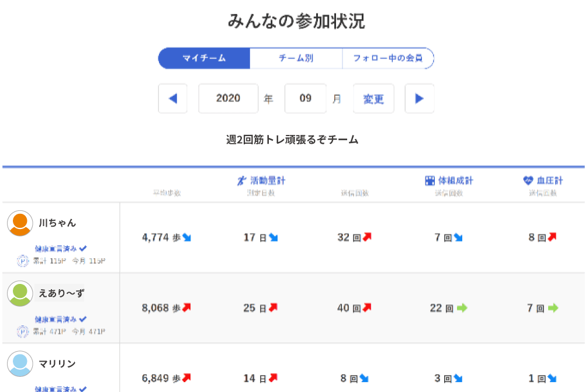Click the 体組成計 column heading
The height and width of the screenshot is (392, 585).
[x=455, y=181]
